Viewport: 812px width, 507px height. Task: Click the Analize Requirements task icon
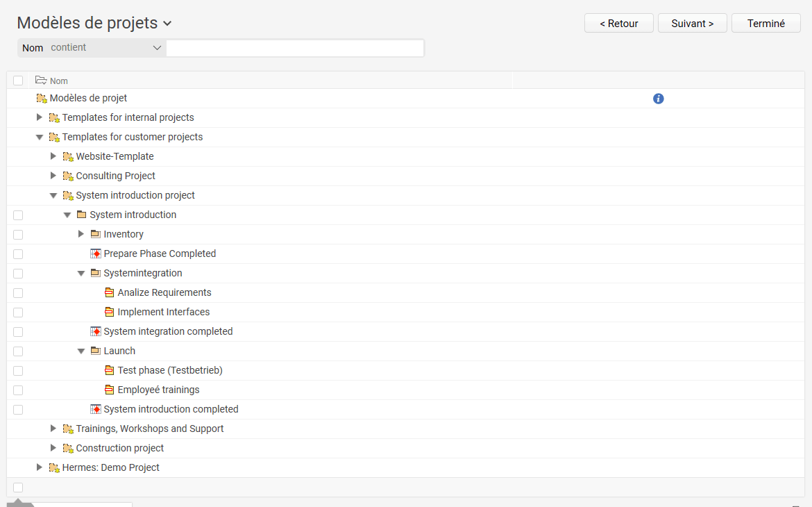109,292
